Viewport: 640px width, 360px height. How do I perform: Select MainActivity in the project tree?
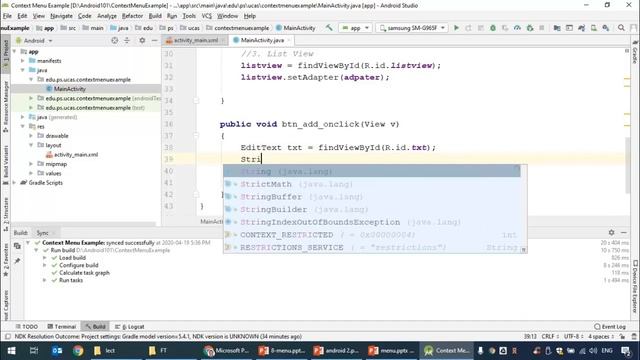[x=66, y=89]
